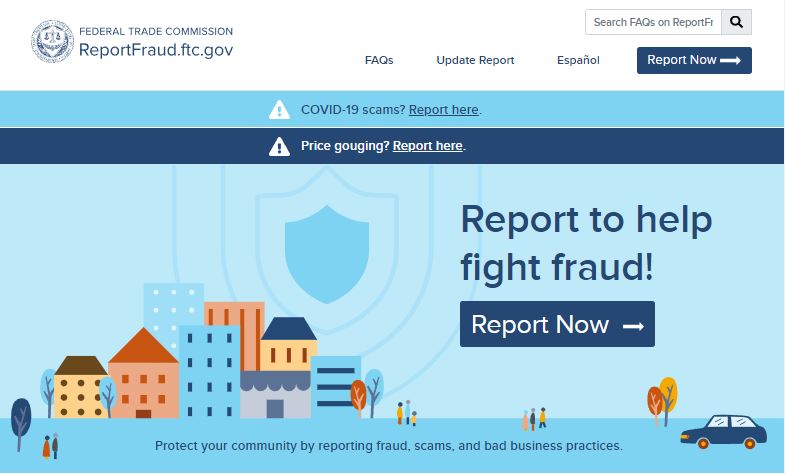This screenshot has width=785, height=474.
Task: Follow the COVID-19 scams Report here link
Action: 444,110
